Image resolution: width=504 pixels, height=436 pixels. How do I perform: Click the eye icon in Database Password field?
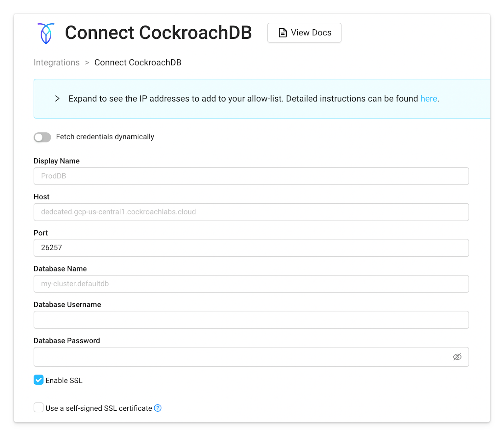click(457, 357)
